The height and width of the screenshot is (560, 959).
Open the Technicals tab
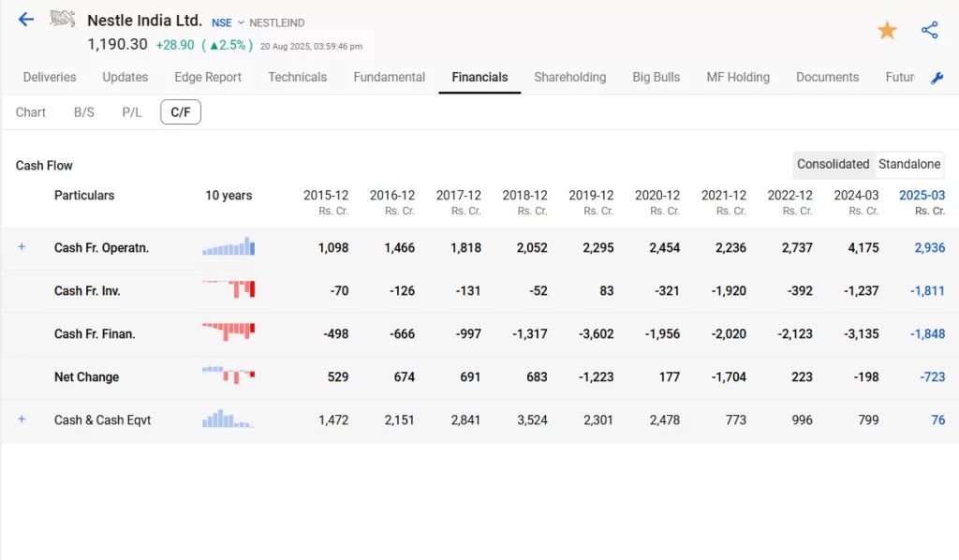click(297, 77)
